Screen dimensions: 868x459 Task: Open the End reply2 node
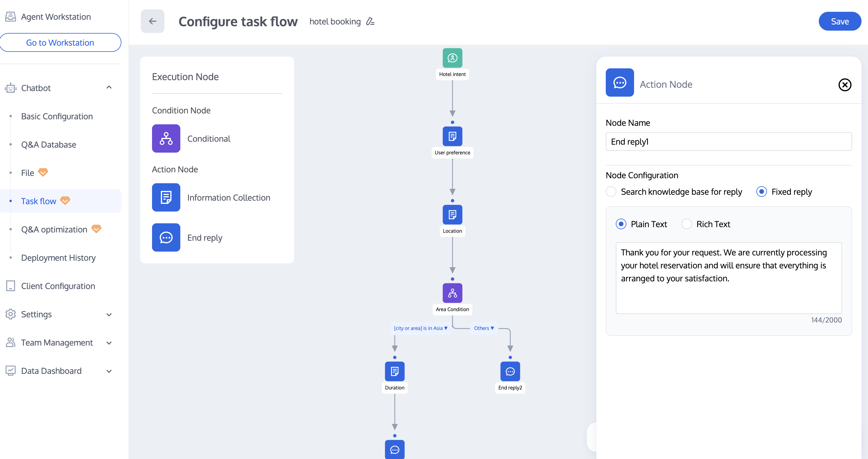(510, 371)
